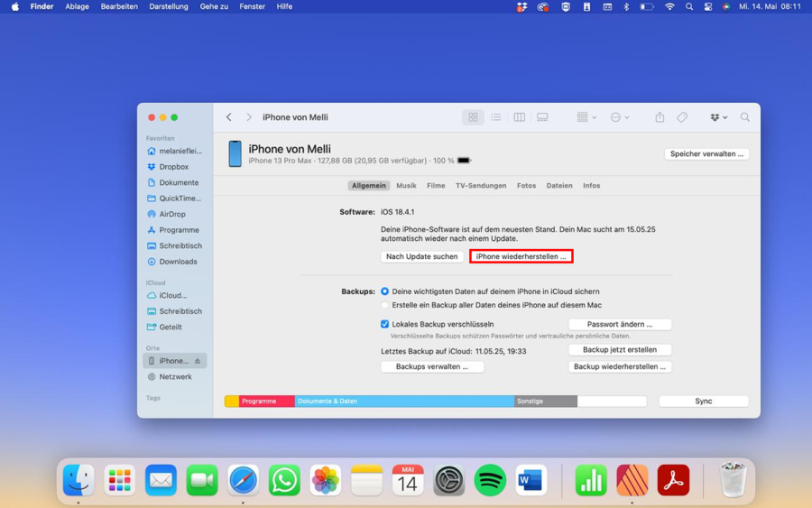812x508 pixels.
Task: Click iPhone wiederherstellen button
Action: tap(521, 256)
